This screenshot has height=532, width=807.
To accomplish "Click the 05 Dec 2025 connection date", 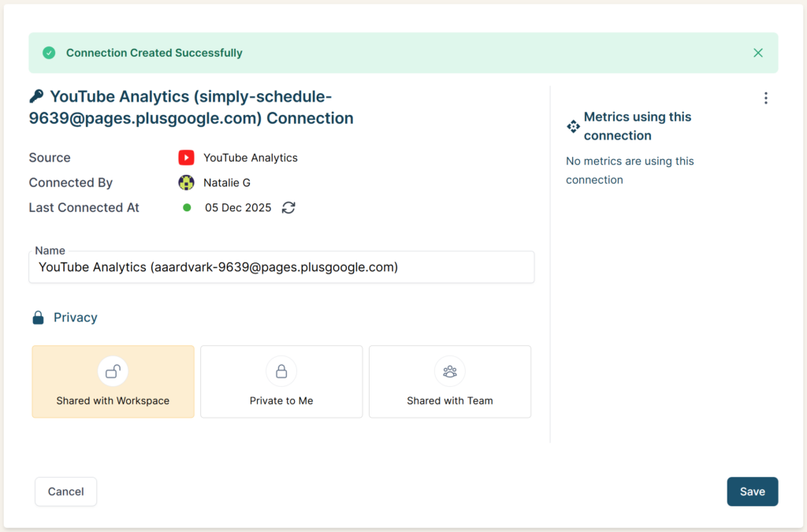I will coord(238,208).
